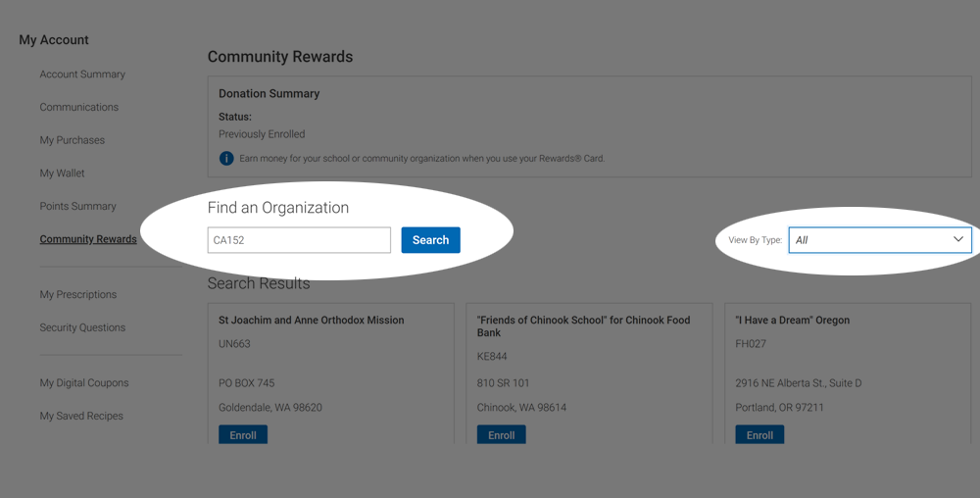Enroll in St Joachim and Anne Orthodox Mission
Image resolution: width=980 pixels, height=498 pixels.
coord(243,435)
